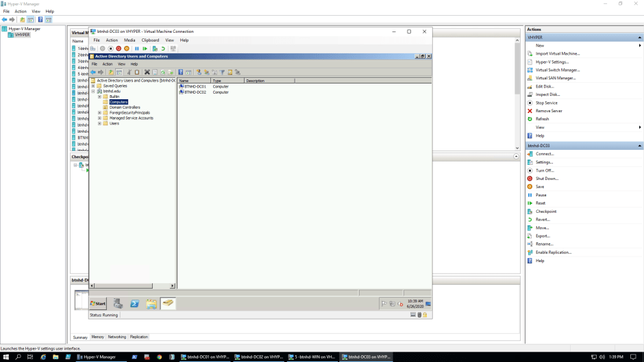Click Import Virtual Machine action
This screenshot has width=644, height=362.
(558, 54)
